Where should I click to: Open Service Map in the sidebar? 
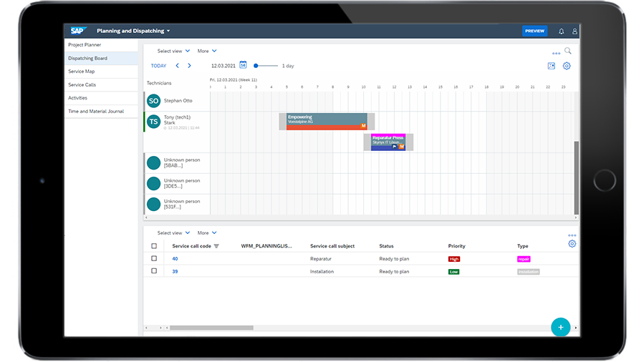click(x=82, y=72)
